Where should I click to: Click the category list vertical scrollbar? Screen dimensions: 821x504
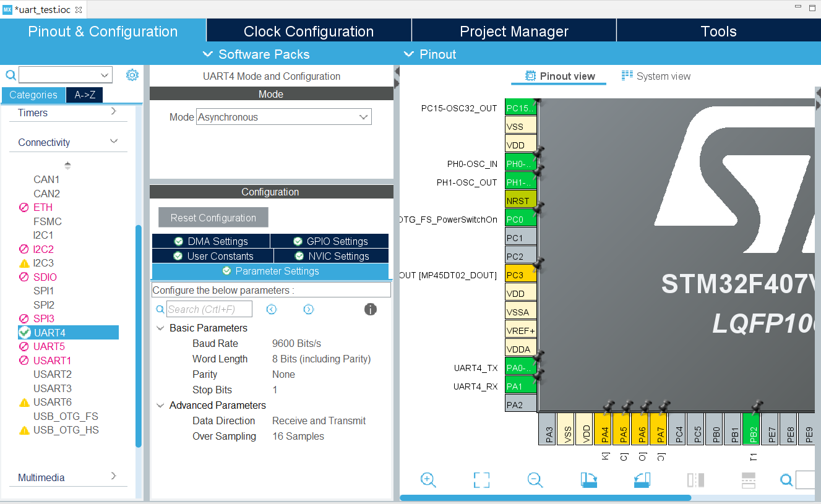pyautogui.click(x=139, y=336)
